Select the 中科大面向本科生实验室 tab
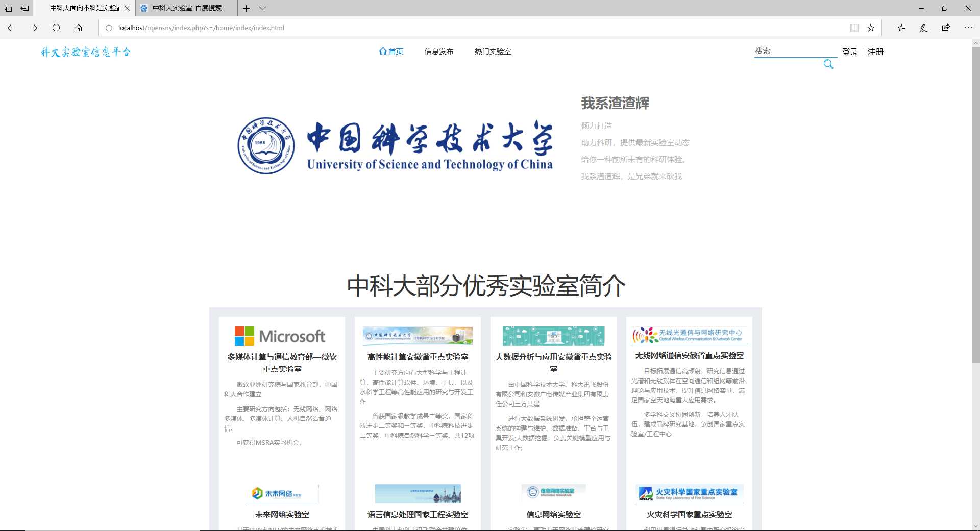 point(84,8)
